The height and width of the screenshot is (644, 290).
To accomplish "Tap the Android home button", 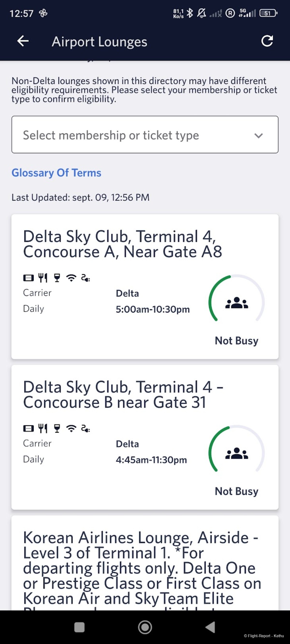I will (145, 627).
